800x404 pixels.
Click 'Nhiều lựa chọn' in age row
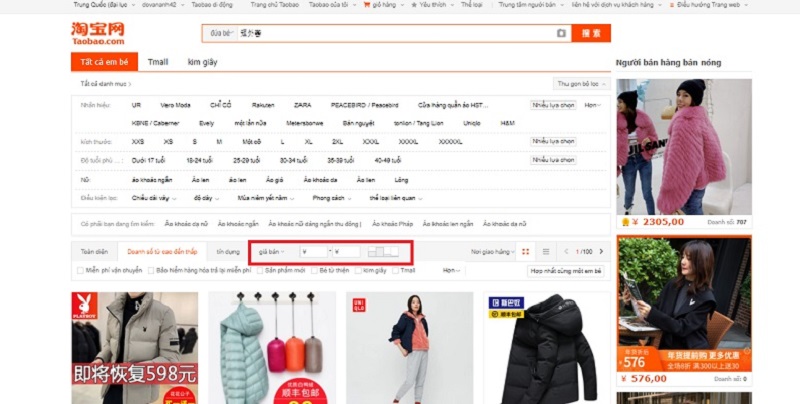553,160
